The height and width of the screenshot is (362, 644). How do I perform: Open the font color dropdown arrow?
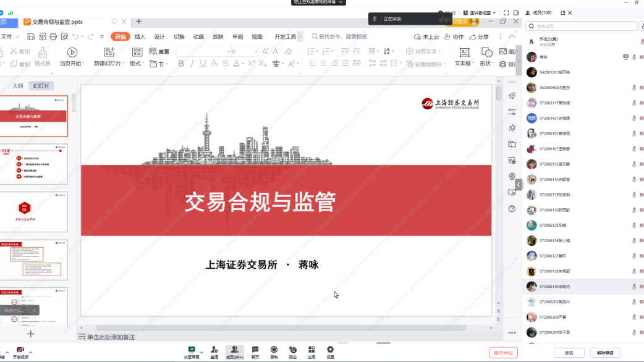(x=243, y=64)
